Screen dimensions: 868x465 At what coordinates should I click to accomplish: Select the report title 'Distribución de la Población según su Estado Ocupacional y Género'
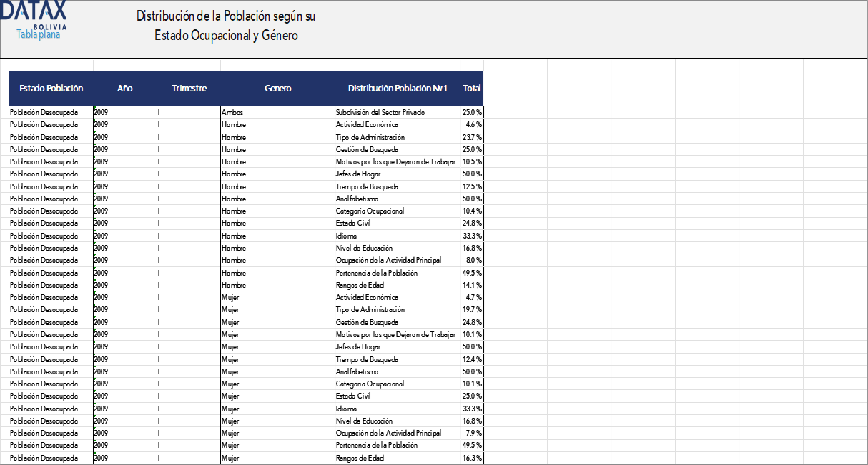pos(226,26)
